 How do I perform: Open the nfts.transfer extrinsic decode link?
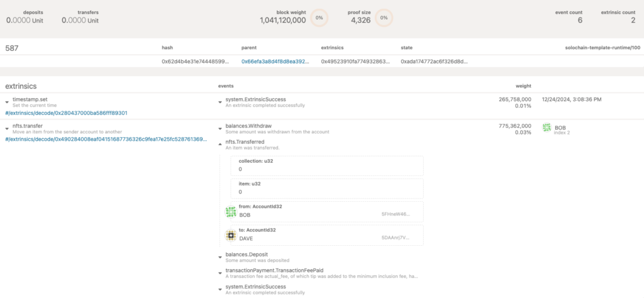click(106, 139)
